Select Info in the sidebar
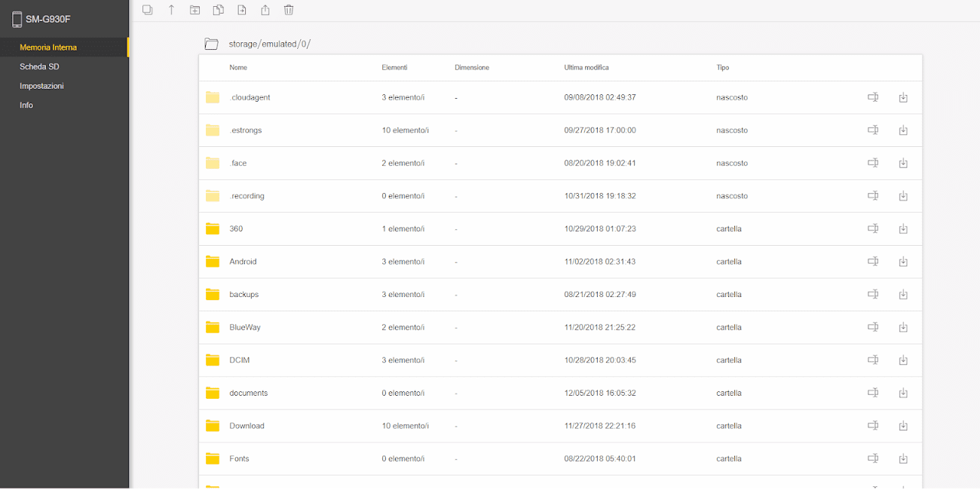980x490 pixels. (x=26, y=106)
